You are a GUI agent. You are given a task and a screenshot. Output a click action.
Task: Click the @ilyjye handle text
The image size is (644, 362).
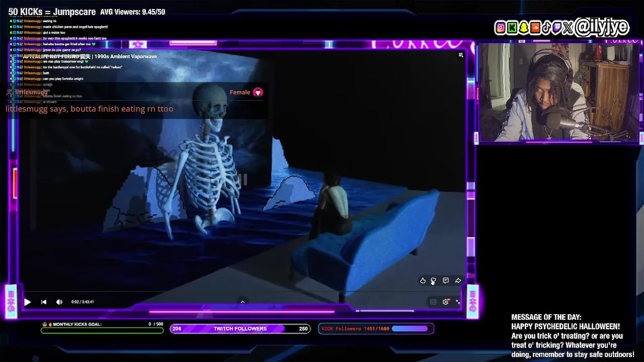(x=602, y=27)
